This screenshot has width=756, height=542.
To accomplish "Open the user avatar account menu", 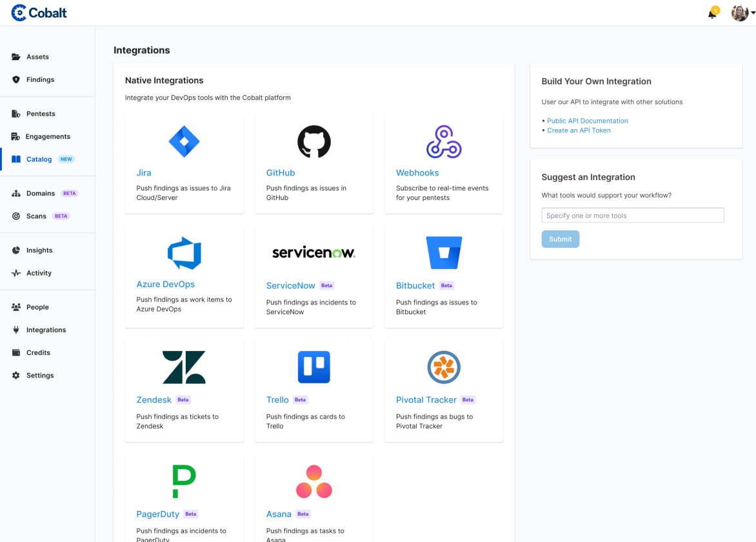I will click(x=742, y=13).
